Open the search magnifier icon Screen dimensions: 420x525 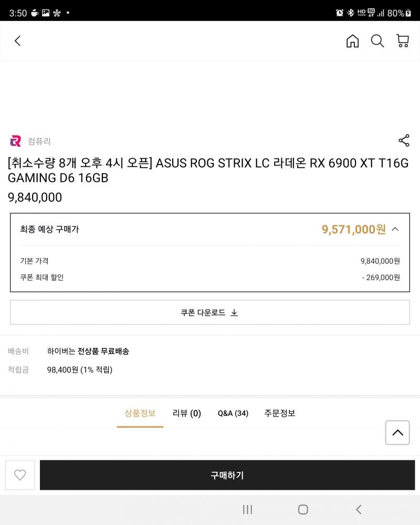coord(377,41)
